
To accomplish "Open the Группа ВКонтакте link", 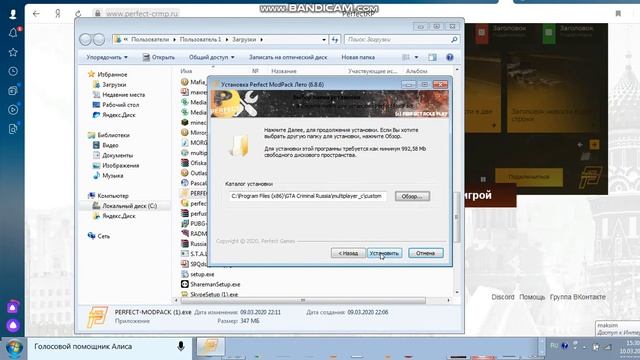I will pos(578,297).
